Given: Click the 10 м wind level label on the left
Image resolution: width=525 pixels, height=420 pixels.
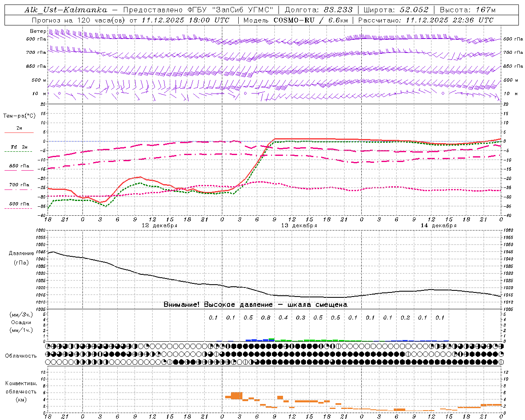Looking at the screenshot, I should 39,94.
